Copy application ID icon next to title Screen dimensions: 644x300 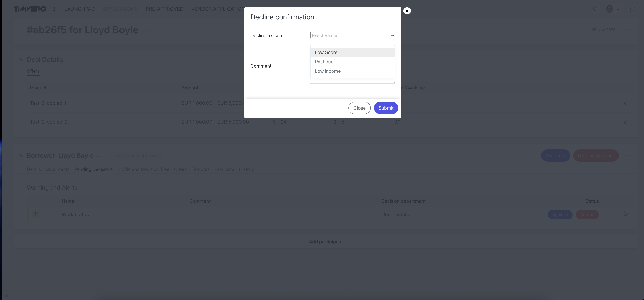tap(147, 30)
